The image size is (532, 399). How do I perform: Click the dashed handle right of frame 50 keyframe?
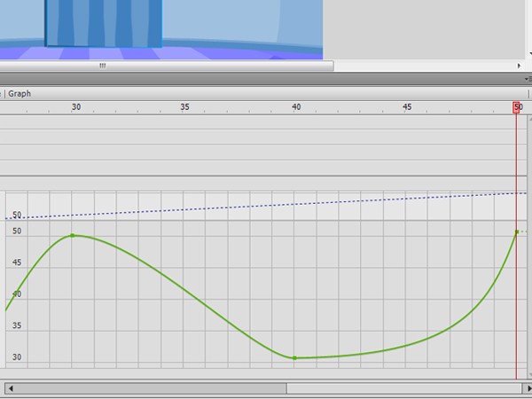tap(525, 231)
